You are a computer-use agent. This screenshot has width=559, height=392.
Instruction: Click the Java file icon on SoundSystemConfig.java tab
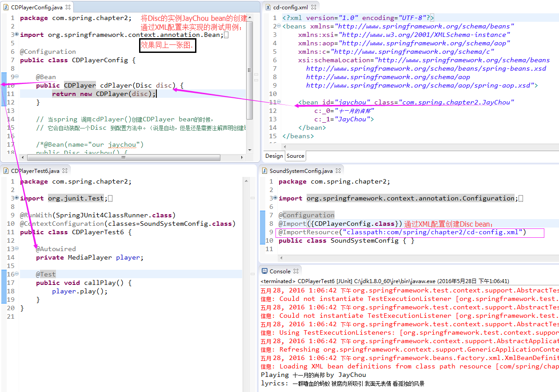265,171
